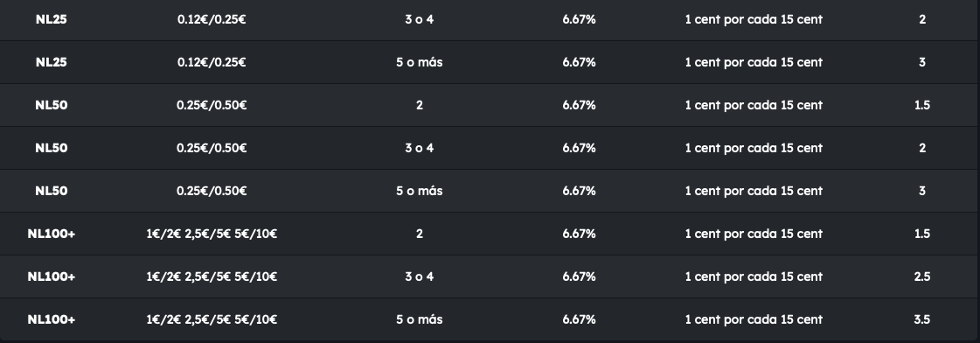Select the blinds cell in NL100+ '3 o 4' row
The image size is (980, 343).
pyautogui.click(x=212, y=276)
